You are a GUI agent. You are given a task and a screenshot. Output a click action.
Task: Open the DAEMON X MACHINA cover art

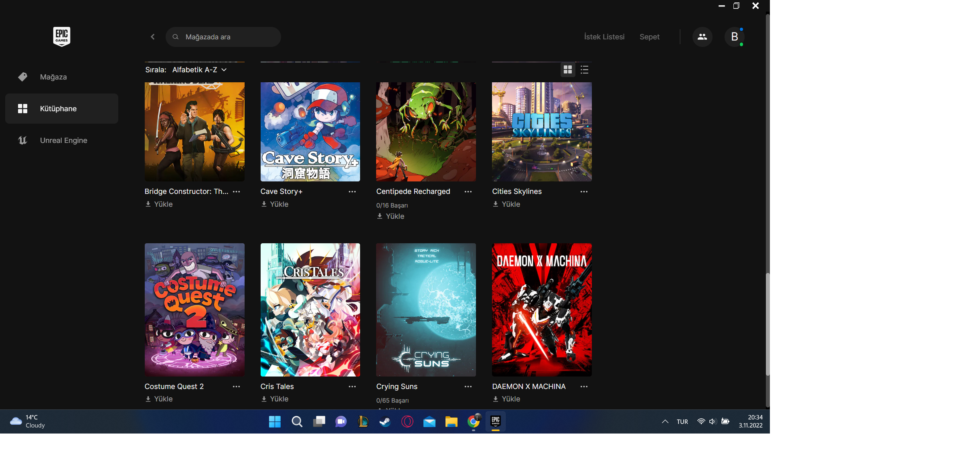542,310
